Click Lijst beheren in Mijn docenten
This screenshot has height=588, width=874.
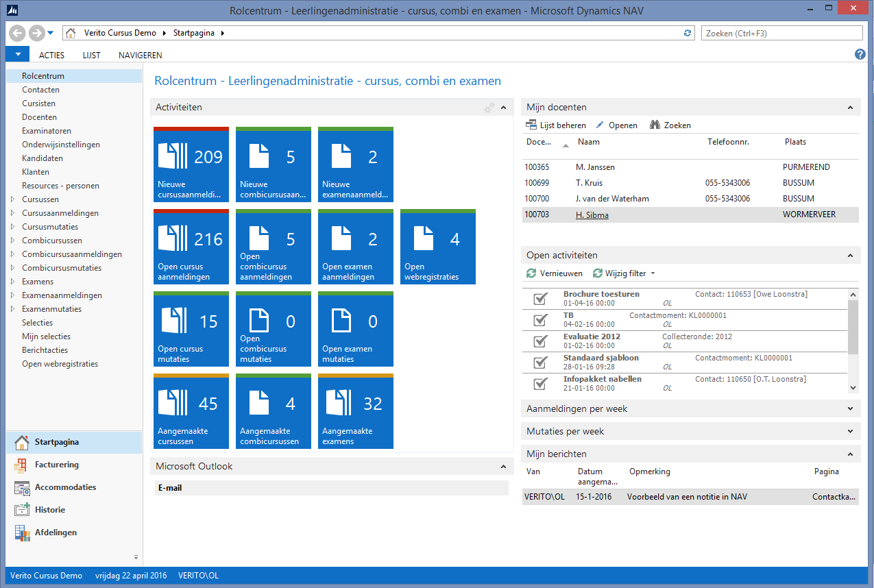[556, 125]
